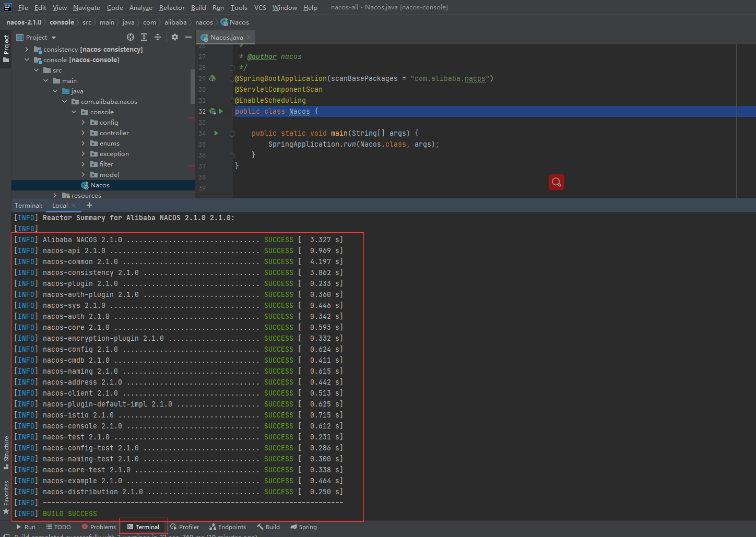This screenshot has height=537, width=756.
Task: Hide the Project panel with minus icon
Action: [x=188, y=37]
